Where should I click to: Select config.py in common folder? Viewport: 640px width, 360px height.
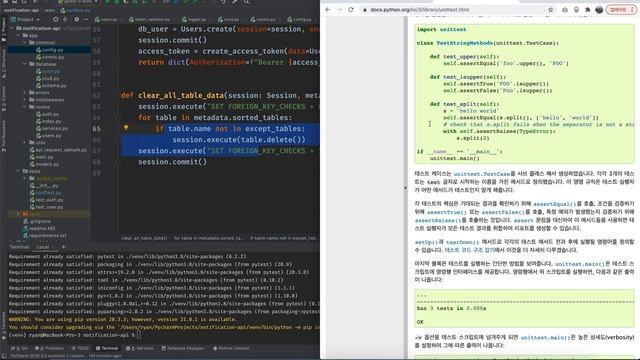(49, 50)
